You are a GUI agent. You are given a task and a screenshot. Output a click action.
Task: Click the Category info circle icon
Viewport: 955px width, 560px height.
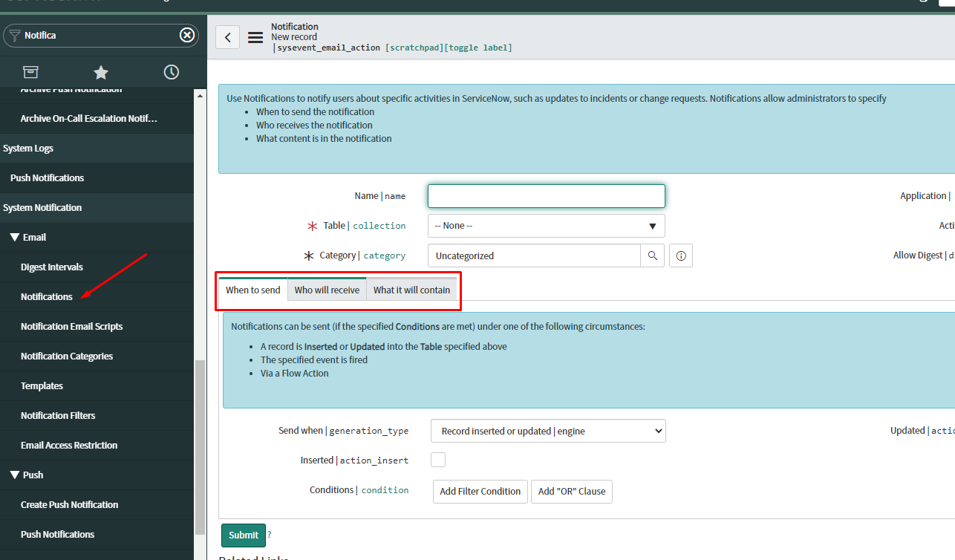[x=680, y=255]
